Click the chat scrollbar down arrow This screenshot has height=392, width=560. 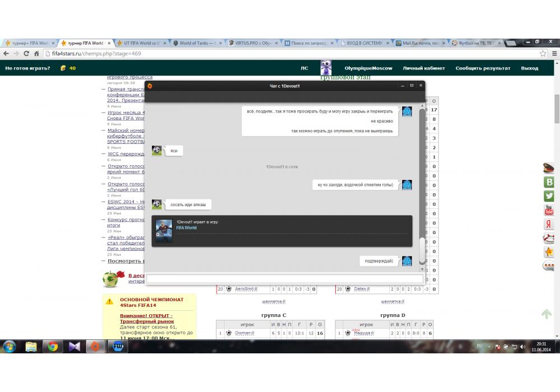[422, 269]
